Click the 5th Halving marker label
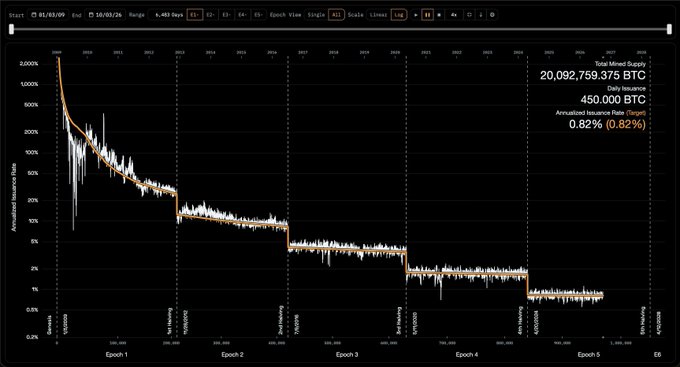Screen dimensions: 680x367 [643, 321]
